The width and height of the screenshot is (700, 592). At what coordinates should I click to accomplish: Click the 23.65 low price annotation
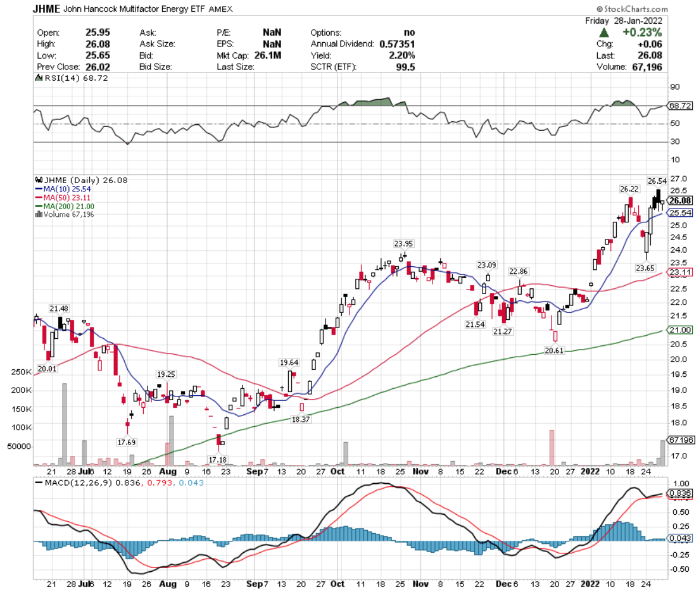point(645,268)
